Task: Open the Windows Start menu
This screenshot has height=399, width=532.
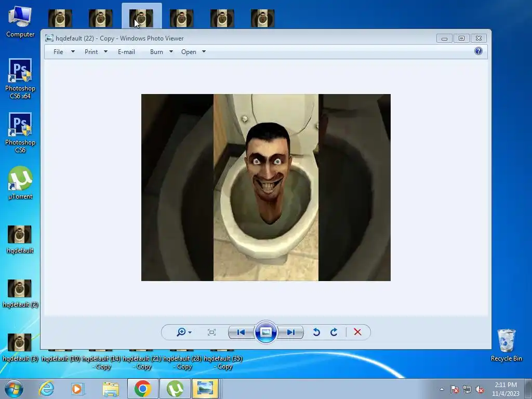Action: tap(14, 389)
